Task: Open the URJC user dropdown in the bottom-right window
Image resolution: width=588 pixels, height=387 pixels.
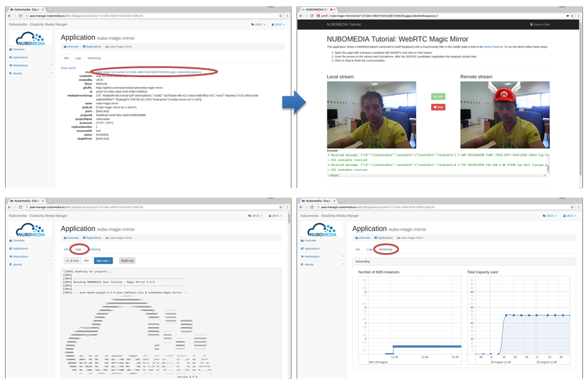Action: click(569, 216)
